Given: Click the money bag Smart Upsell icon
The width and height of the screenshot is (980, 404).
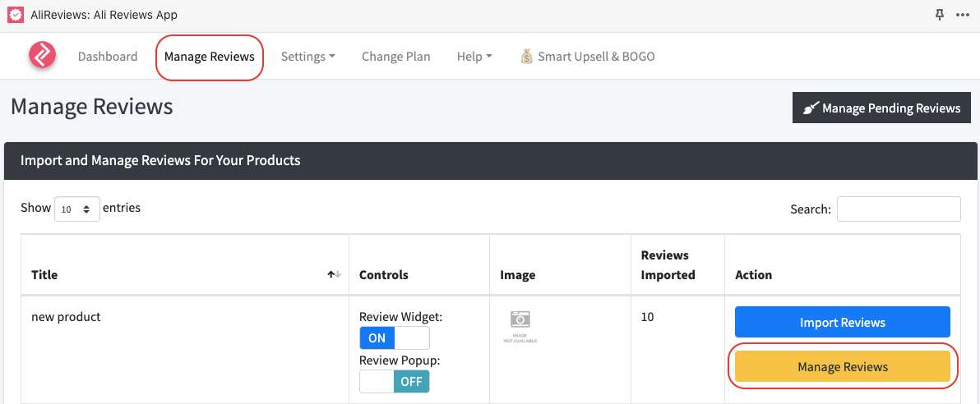Looking at the screenshot, I should click(x=527, y=57).
